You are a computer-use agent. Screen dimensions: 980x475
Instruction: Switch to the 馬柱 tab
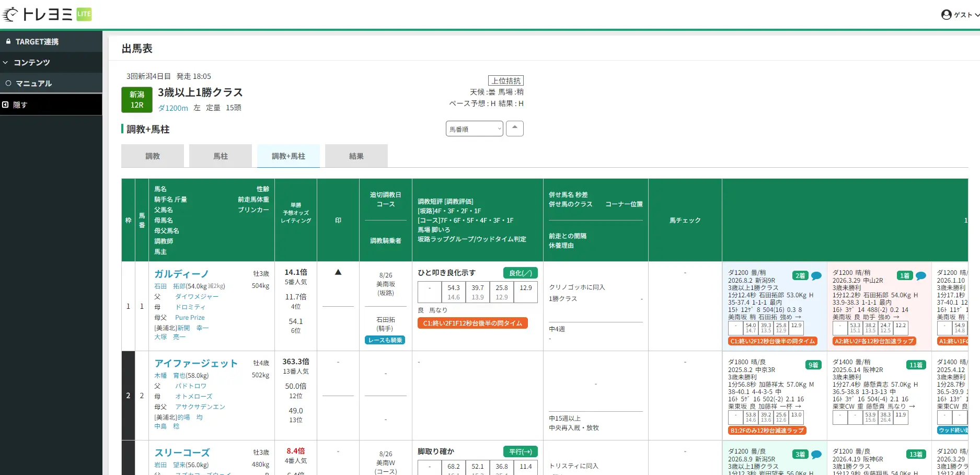point(221,156)
